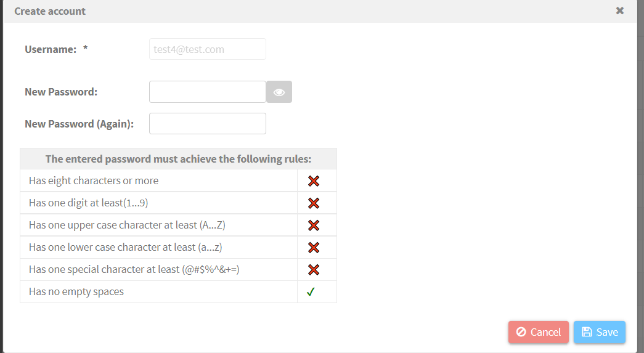
Task: Select the 'Has no empty spaces' rule text
Action: point(76,292)
